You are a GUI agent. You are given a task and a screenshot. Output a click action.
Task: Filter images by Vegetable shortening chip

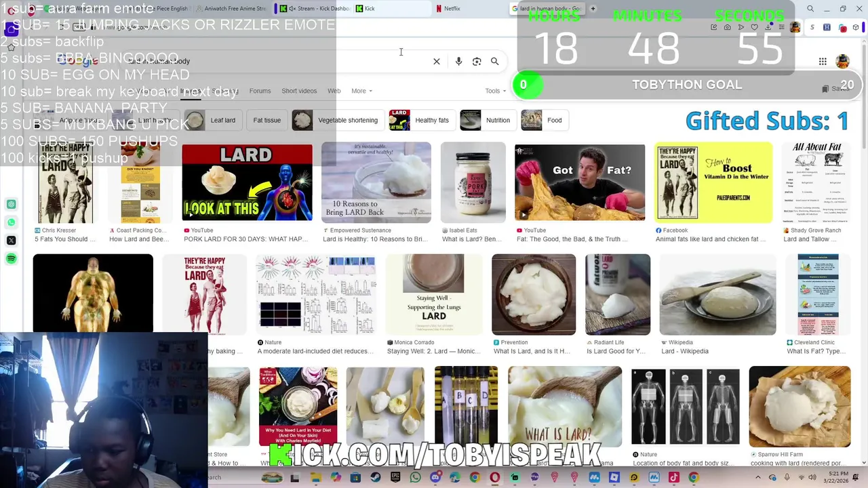(x=337, y=120)
